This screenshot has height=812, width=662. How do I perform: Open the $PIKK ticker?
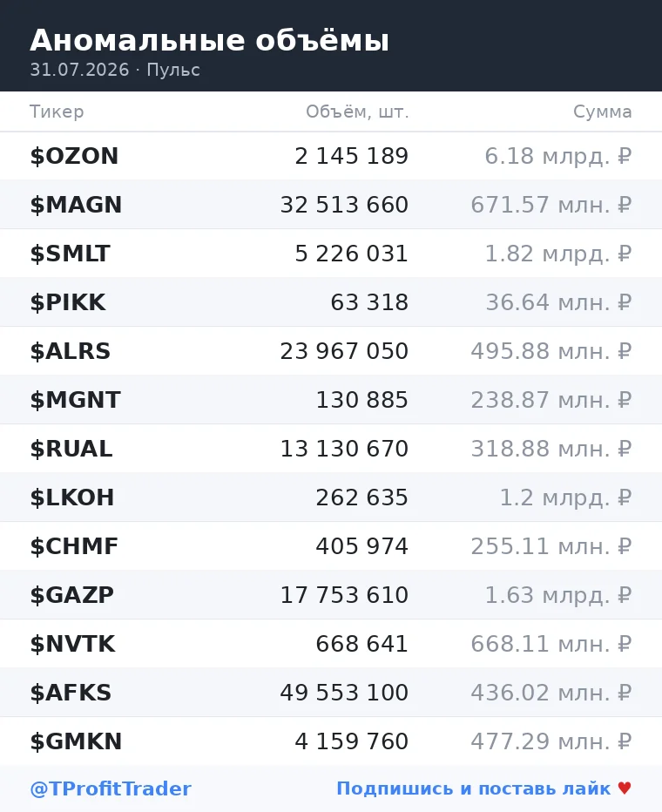(68, 302)
